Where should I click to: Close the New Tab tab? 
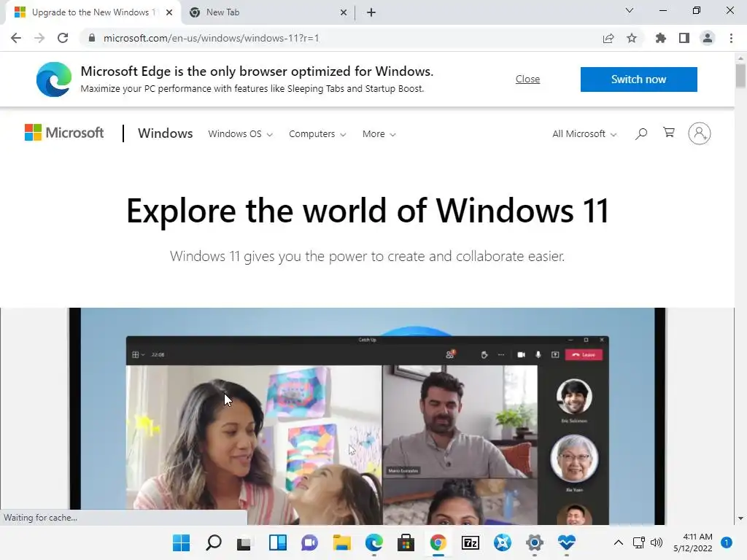click(x=344, y=12)
